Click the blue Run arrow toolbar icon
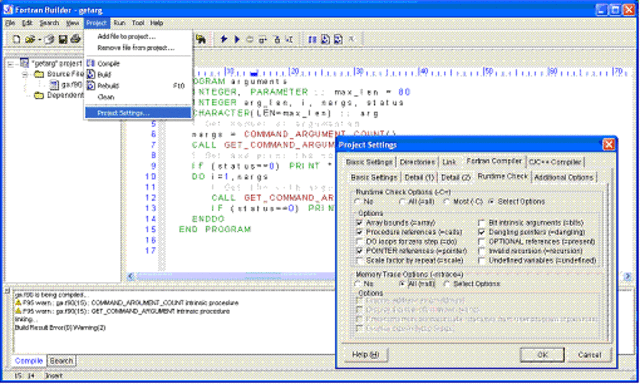Image resolution: width=640 pixels, height=384 pixels. (x=237, y=40)
